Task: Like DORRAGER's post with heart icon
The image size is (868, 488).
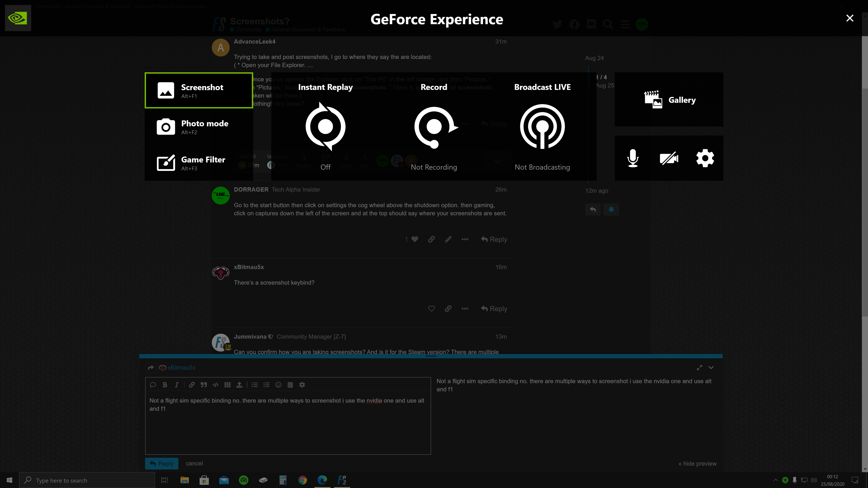Action: (x=415, y=239)
